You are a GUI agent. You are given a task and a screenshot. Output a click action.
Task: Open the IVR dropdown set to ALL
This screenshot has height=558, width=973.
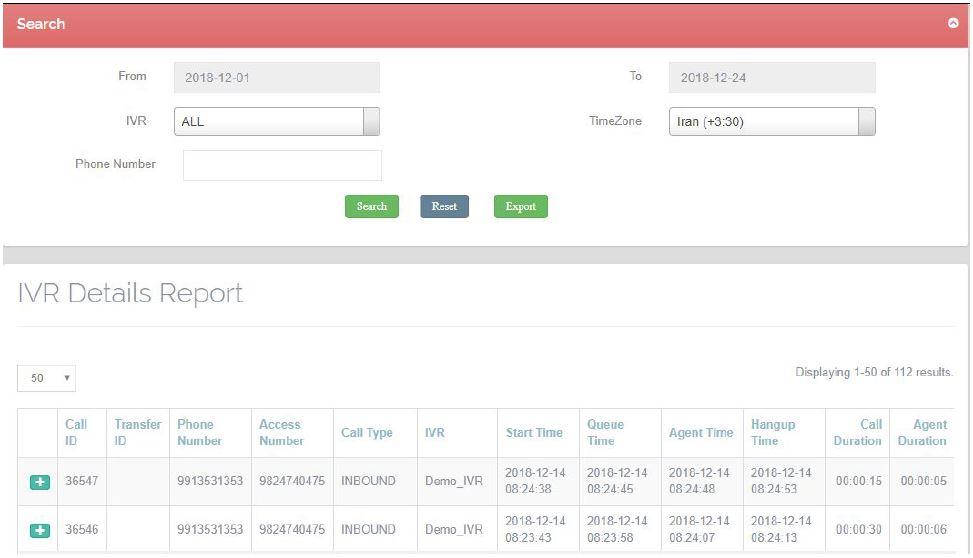[x=276, y=122]
